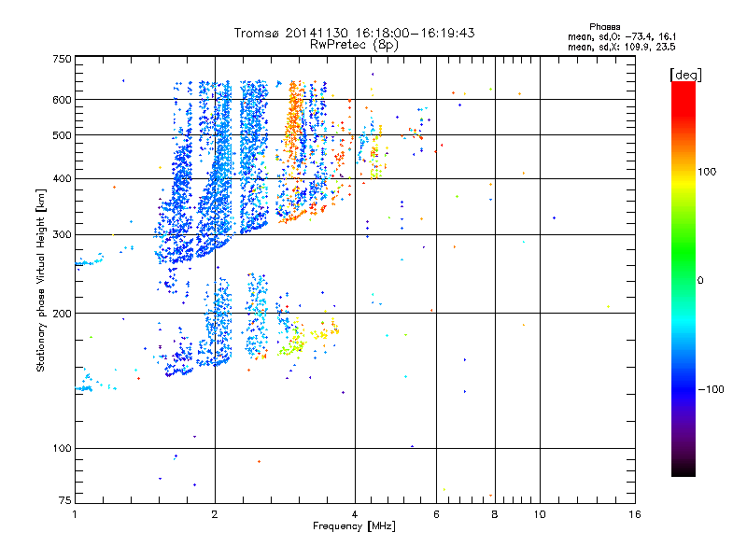Click the 'Frequency [MHz]' axis label
Viewport: 747px width, 560px height.
354,526
